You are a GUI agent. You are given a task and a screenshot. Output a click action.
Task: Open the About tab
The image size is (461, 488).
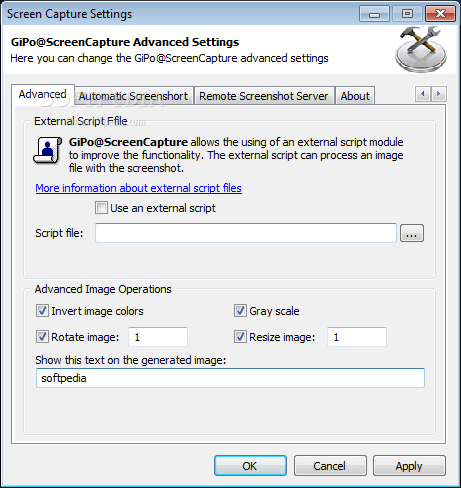click(355, 96)
